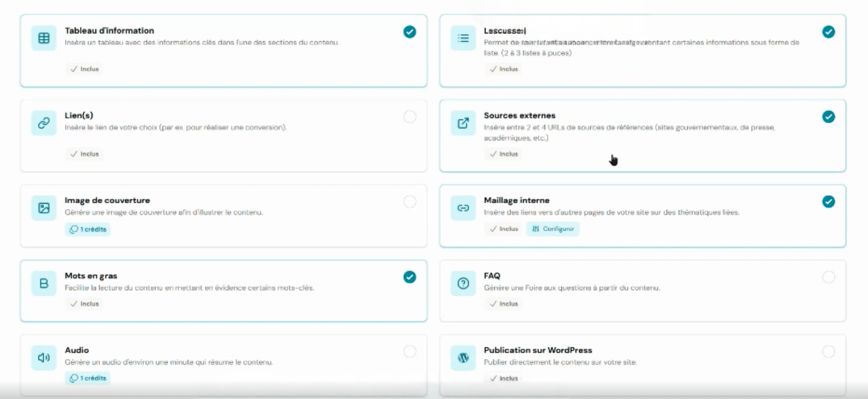Click the table icon for Tableau d'information
This screenshot has height=399, width=868.
pos(44,38)
